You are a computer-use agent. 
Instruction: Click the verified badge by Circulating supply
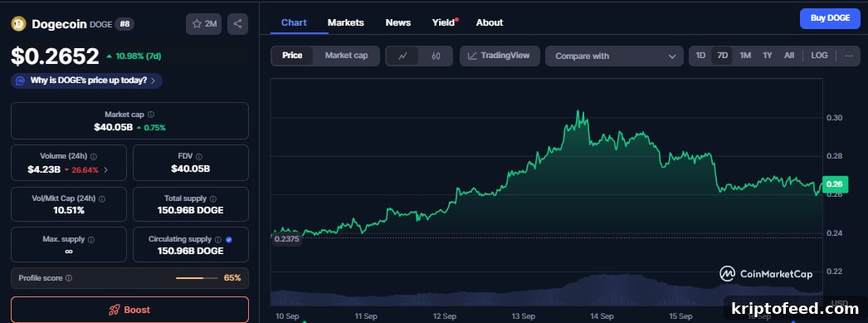pos(229,240)
